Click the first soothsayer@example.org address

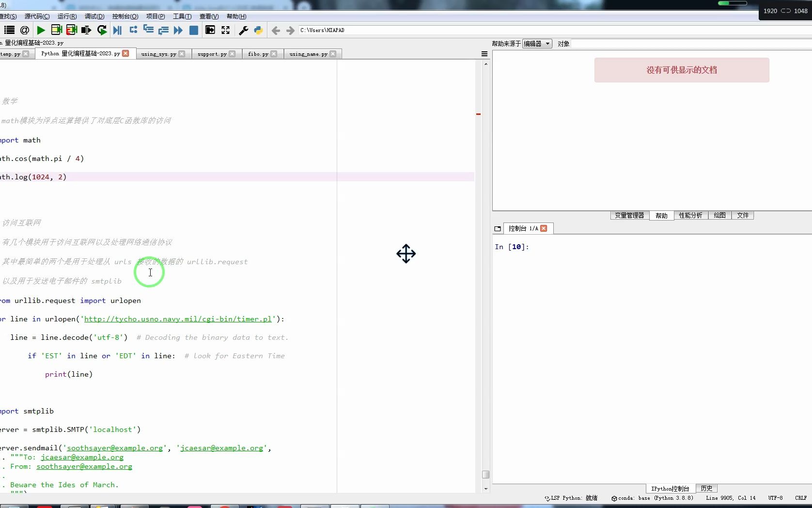(x=115, y=448)
